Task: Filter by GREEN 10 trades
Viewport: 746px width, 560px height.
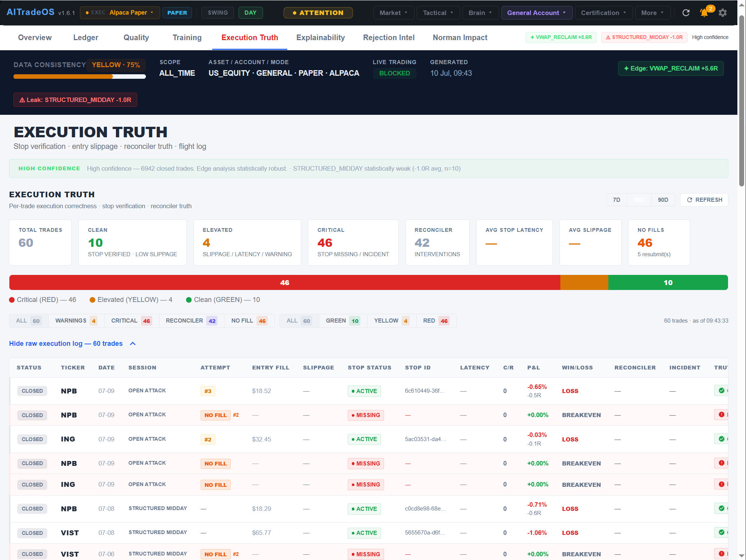Action: (343, 321)
